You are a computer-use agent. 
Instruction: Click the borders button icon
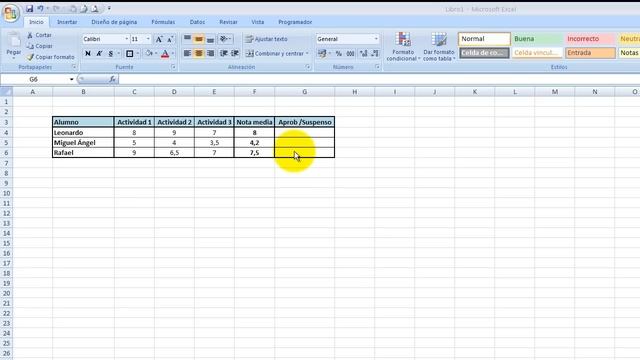click(x=130, y=53)
